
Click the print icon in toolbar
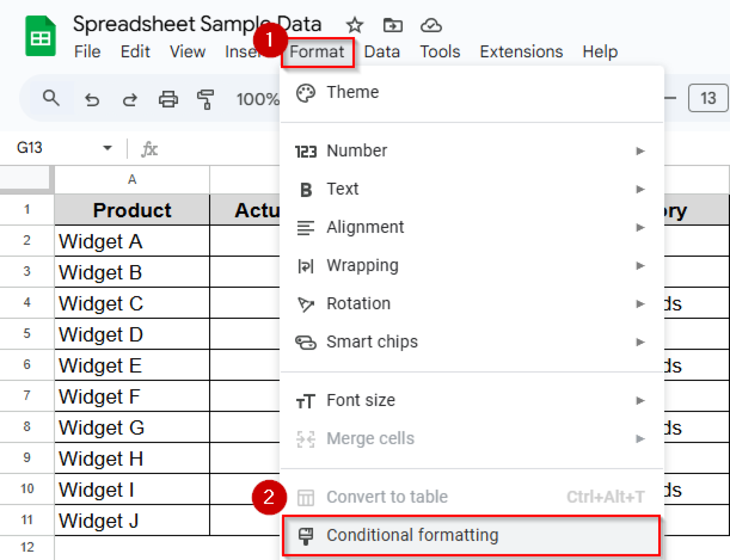pyautogui.click(x=168, y=99)
